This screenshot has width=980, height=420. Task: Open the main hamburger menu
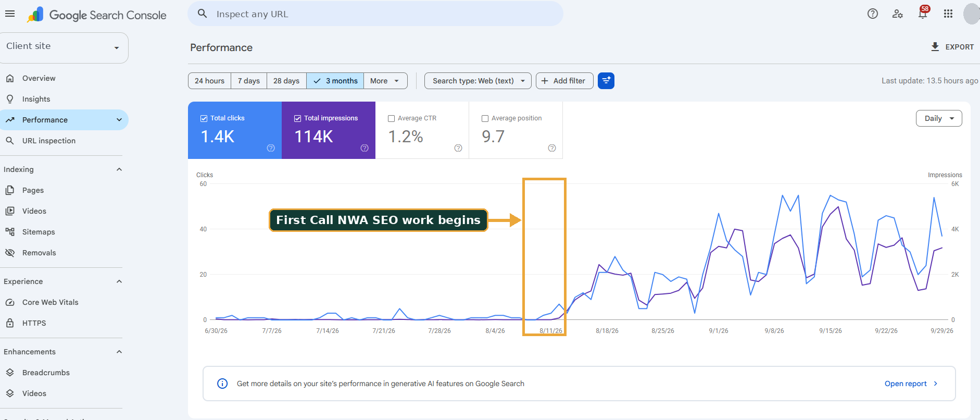point(10,14)
